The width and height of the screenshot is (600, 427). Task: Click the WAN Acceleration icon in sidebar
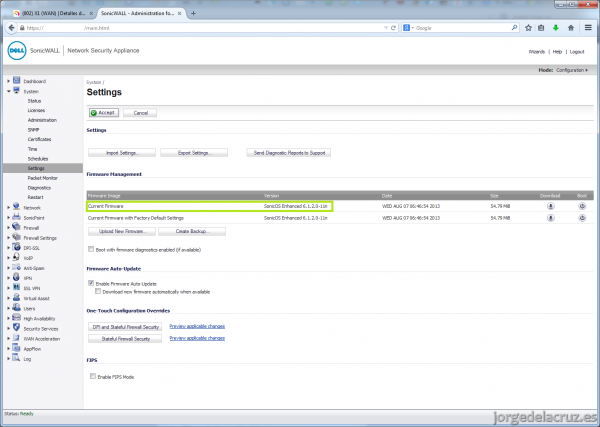tap(16, 338)
